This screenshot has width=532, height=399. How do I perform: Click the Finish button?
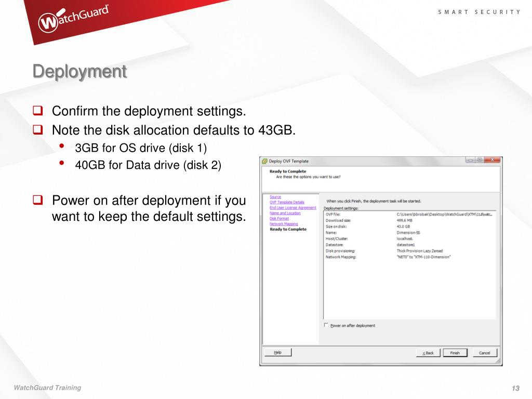455,353
